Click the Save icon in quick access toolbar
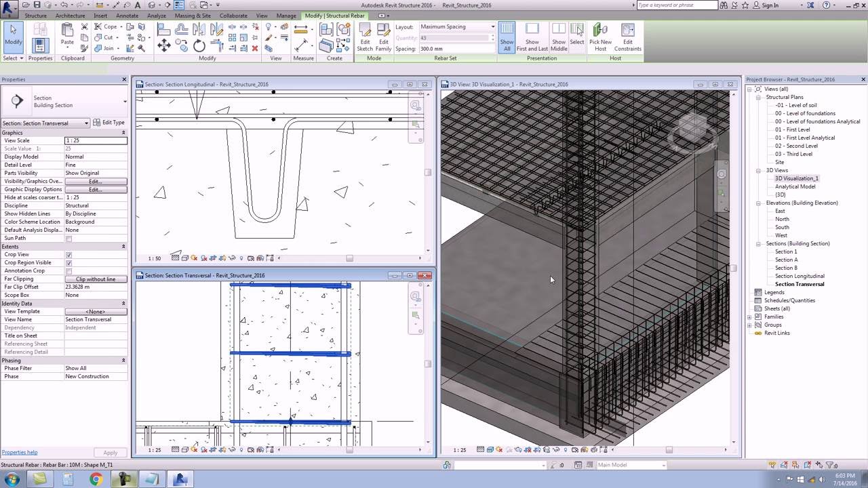Viewport: 868px width, 488px height. [37, 5]
